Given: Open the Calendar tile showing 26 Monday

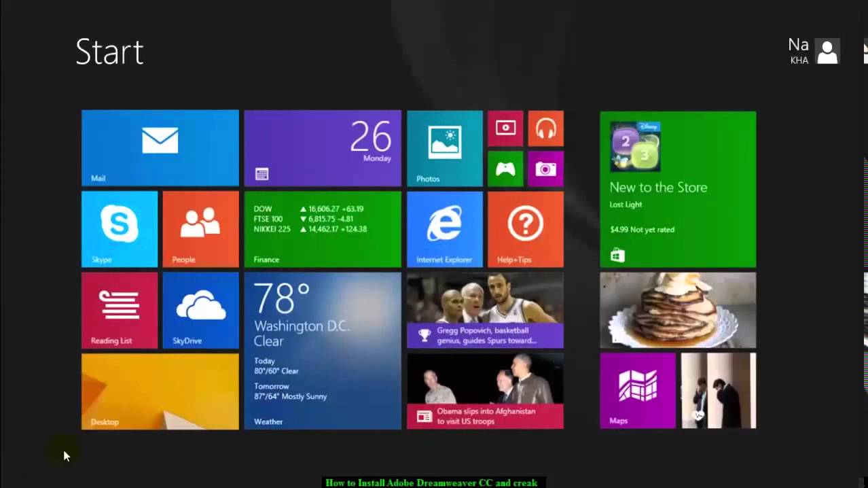Looking at the screenshot, I should pos(323,147).
